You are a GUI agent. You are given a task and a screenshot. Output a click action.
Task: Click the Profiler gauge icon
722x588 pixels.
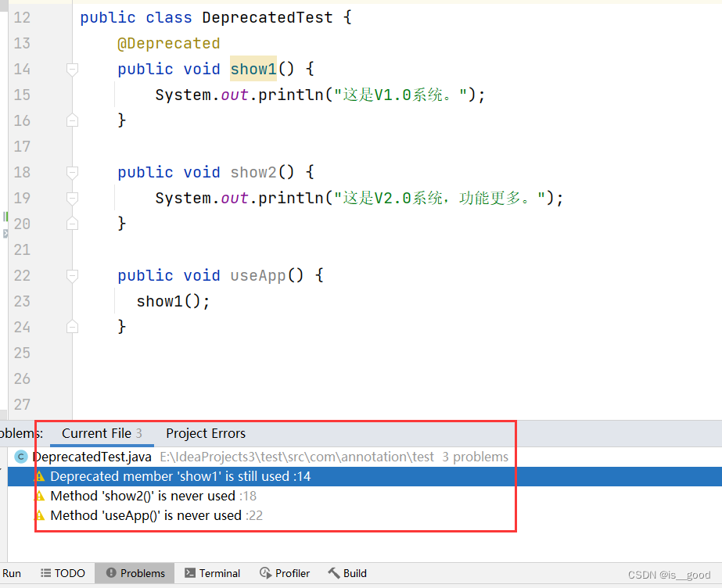tap(265, 573)
